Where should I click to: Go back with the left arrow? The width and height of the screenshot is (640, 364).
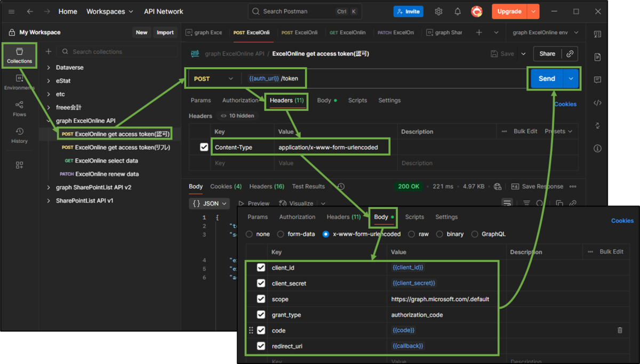point(30,11)
